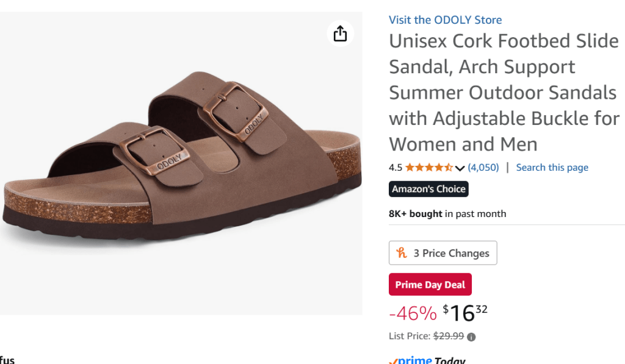Click the info icon beside List Price
This screenshot has width=625, height=364.
click(471, 337)
